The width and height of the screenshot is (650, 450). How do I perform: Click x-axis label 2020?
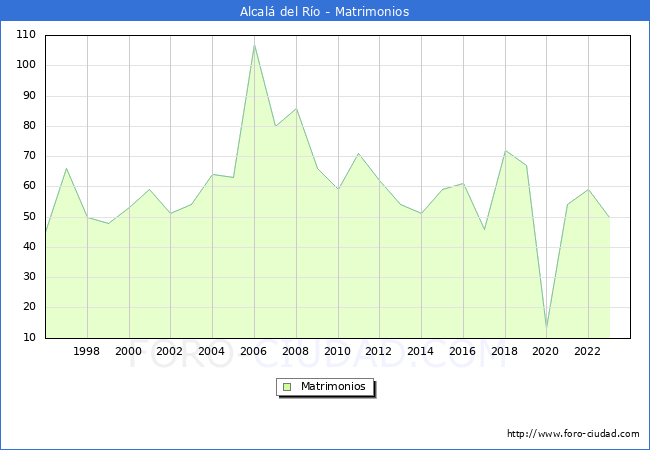pos(546,351)
